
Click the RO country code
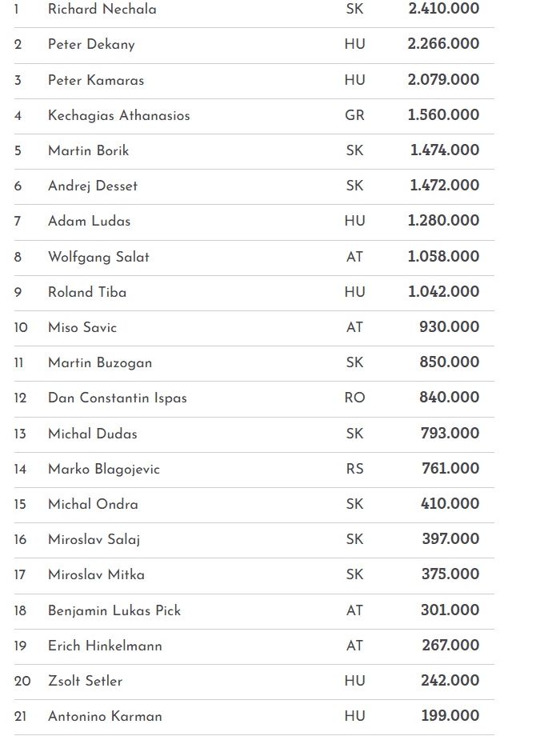click(354, 398)
